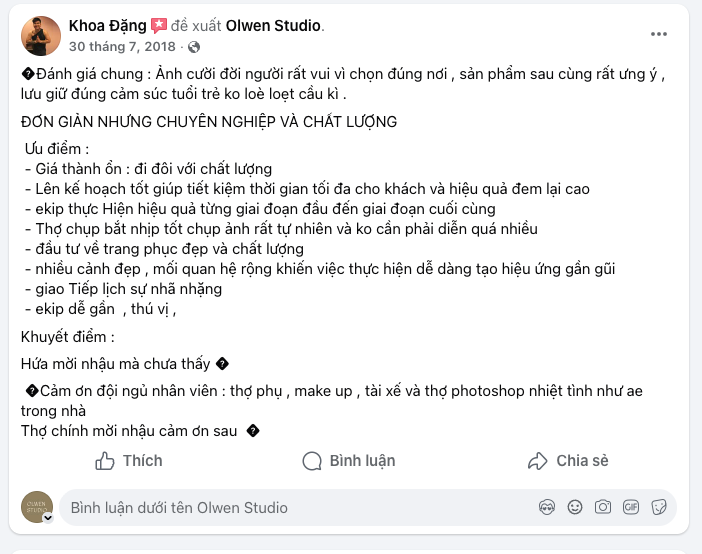Attach a photo using the camera icon
The width and height of the screenshot is (702, 554).
pyautogui.click(x=602, y=507)
